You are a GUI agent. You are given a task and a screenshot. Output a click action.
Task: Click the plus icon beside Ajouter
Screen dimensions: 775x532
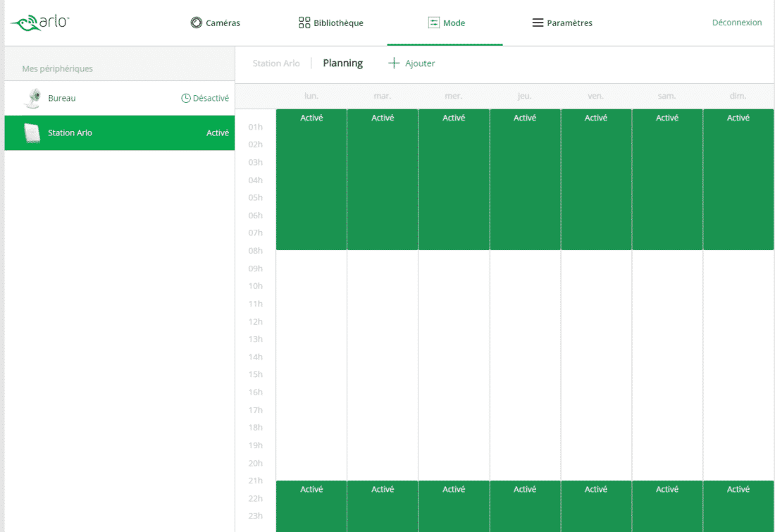[394, 63]
